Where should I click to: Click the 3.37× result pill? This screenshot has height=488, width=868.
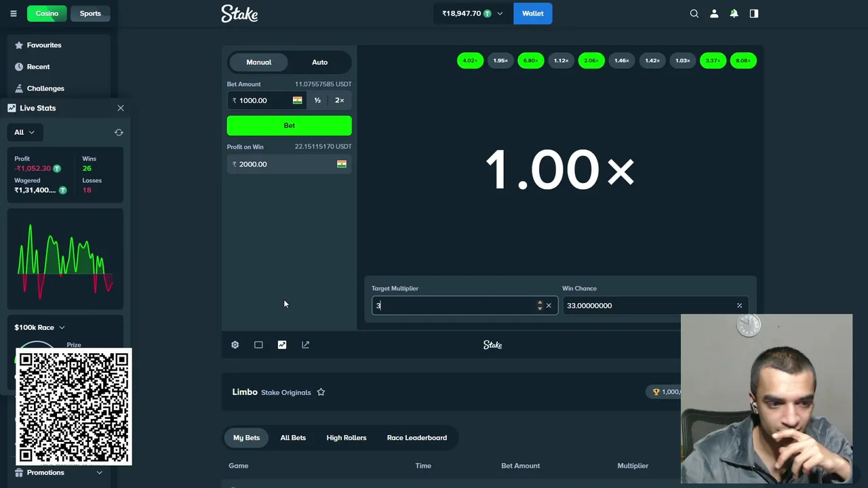(713, 61)
